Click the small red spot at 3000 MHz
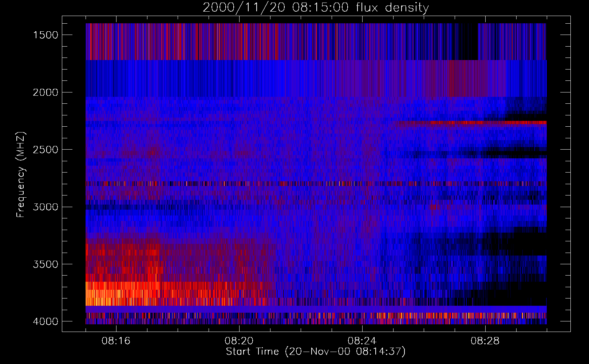Viewport: 589px width, 364px height. tap(434, 207)
